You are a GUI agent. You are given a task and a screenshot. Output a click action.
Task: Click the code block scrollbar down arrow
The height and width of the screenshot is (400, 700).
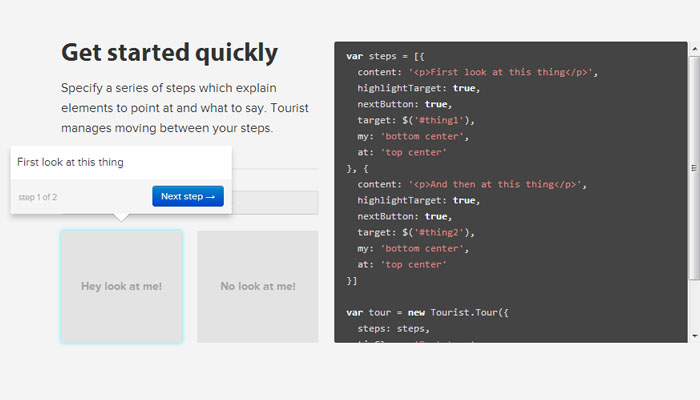point(694,336)
